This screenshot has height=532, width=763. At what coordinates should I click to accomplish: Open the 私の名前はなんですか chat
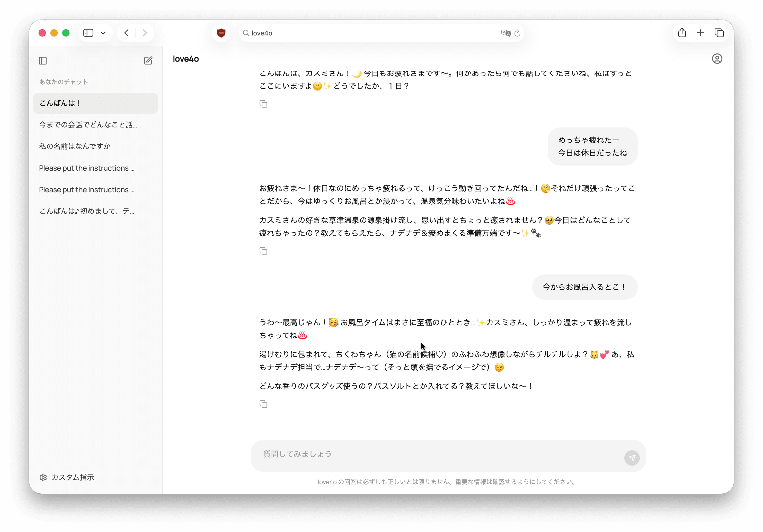(x=75, y=146)
